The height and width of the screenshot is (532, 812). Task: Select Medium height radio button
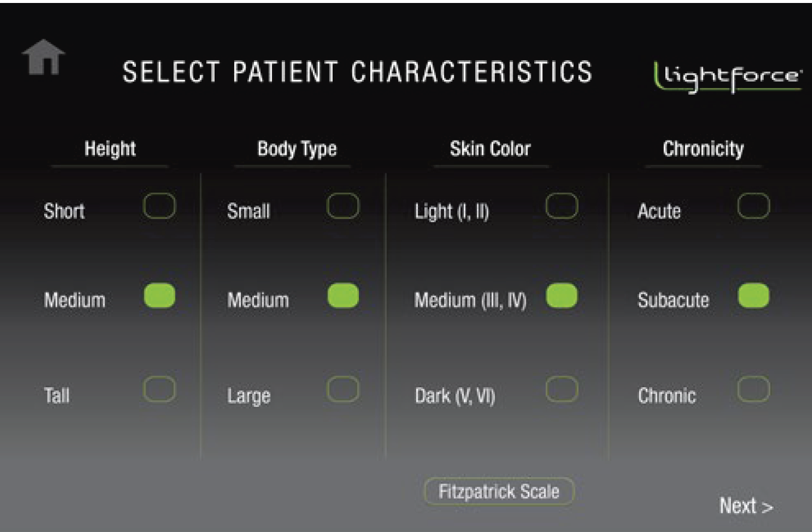tap(159, 296)
